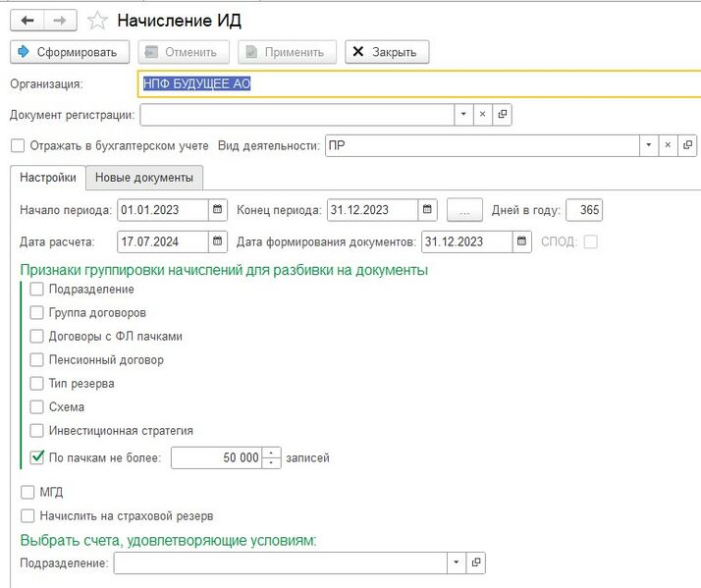Add form to favorites with star icon
Viewport: 701px width, 588px height.
(x=97, y=20)
